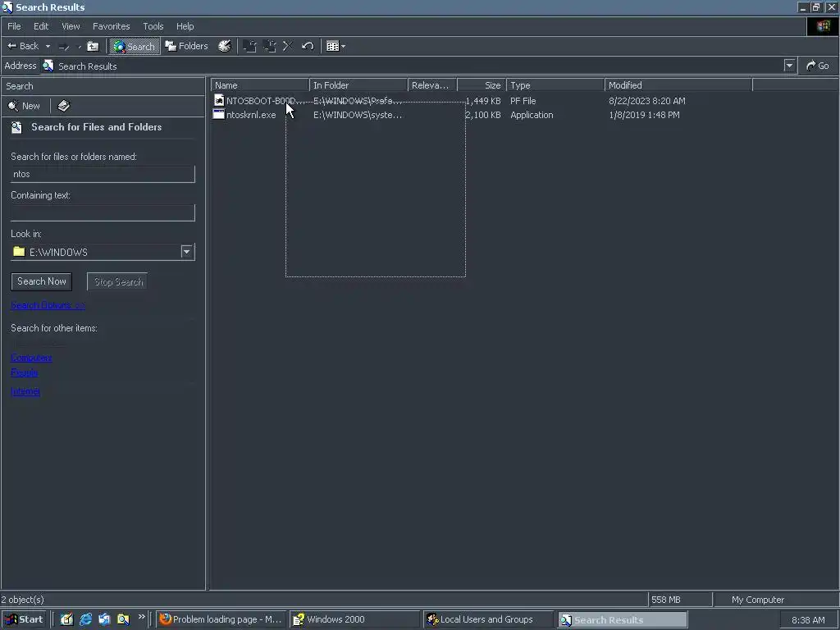Focus the file name field containing ntos
This screenshot has height=630, width=840.
pos(103,174)
